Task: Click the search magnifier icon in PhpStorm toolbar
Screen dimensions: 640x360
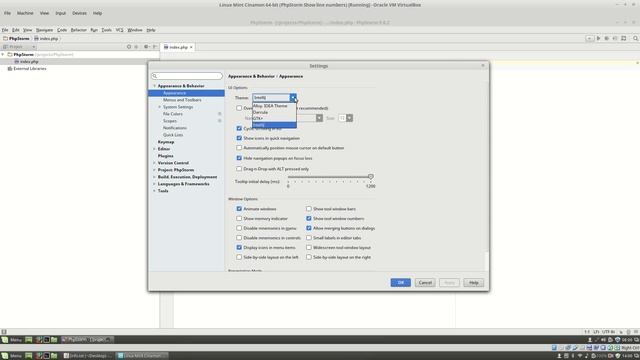Action: point(635,38)
